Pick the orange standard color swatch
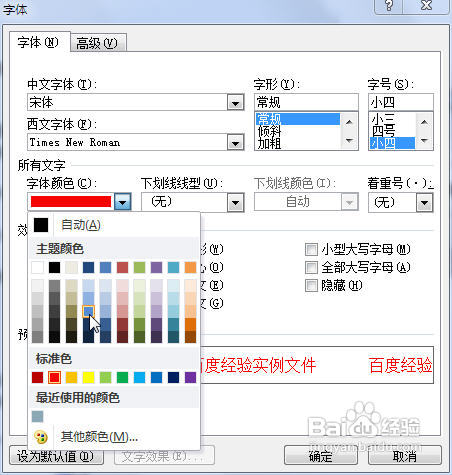452x475 pixels. 71,377
